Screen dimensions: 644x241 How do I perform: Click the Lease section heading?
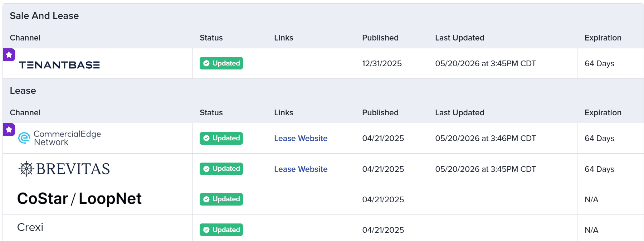[23, 91]
